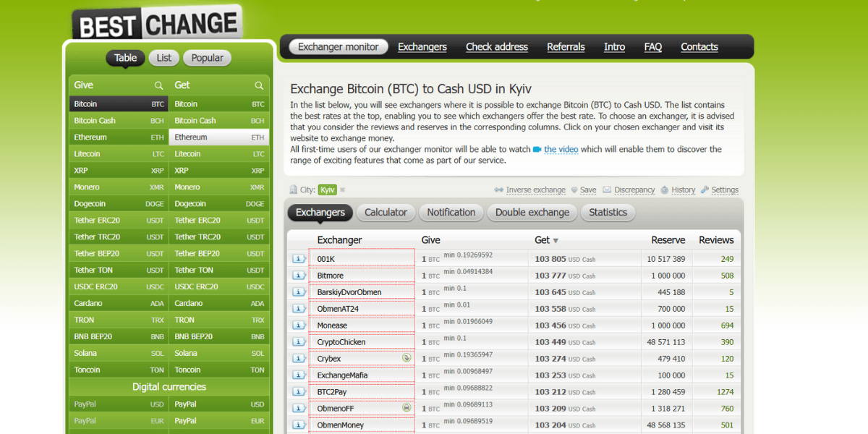Open the Calculator tab
This screenshot has width=868, height=434.
386,213
